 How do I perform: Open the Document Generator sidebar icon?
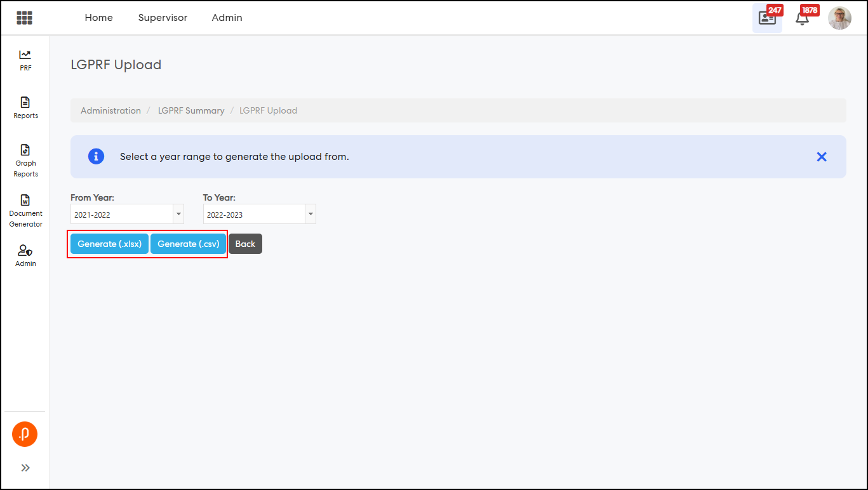pyautogui.click(x=25, y=201)
